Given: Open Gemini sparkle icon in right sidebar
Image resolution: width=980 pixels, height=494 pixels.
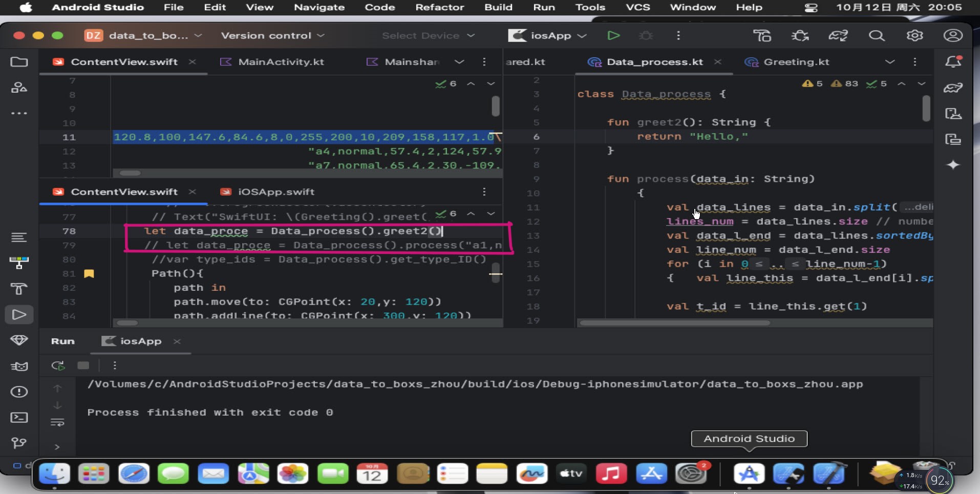Looking at the screenshot, I should click(x=953, y=165).
